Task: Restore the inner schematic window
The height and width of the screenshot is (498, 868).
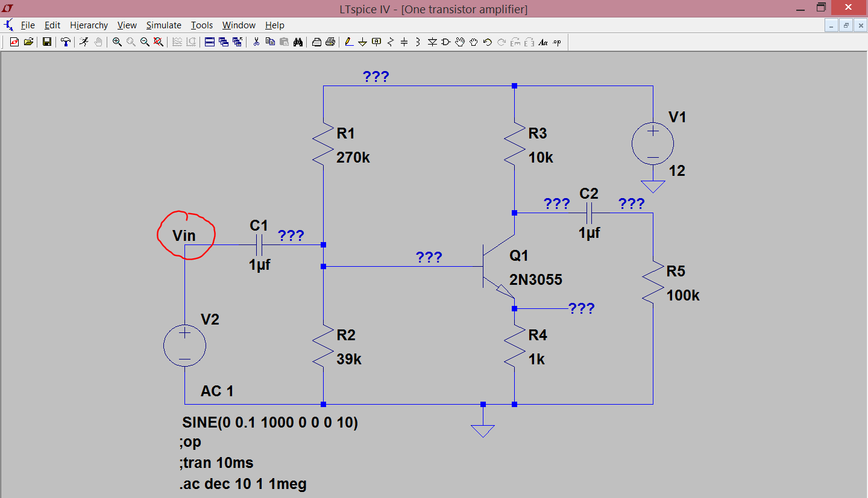Action: pos(846,25)
